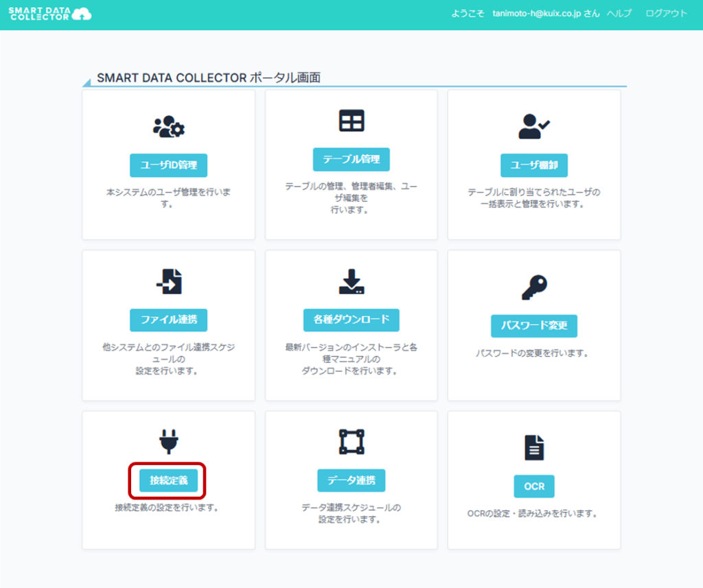Click the OCR document icon
Screen dimensions: 703x588
pyautogui.click(x=534, y=447)
